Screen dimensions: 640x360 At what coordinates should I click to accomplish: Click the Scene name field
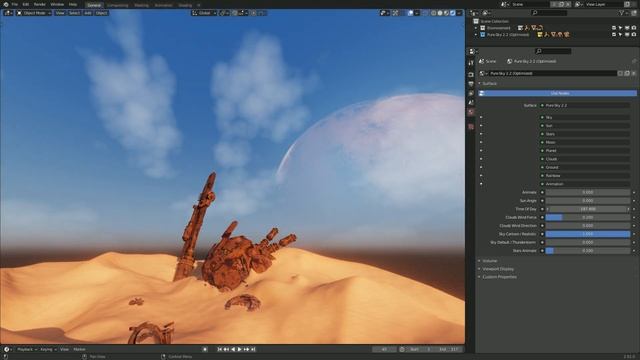(x=530, y=4)
